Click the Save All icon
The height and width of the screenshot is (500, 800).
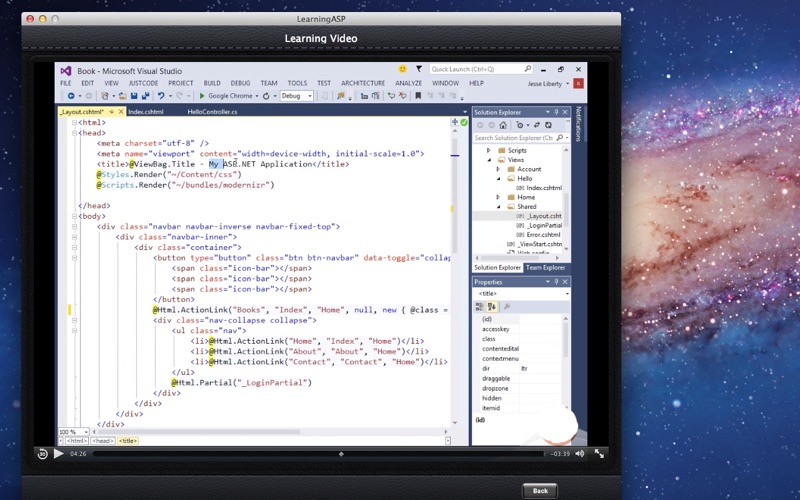[x=145, y=96]
